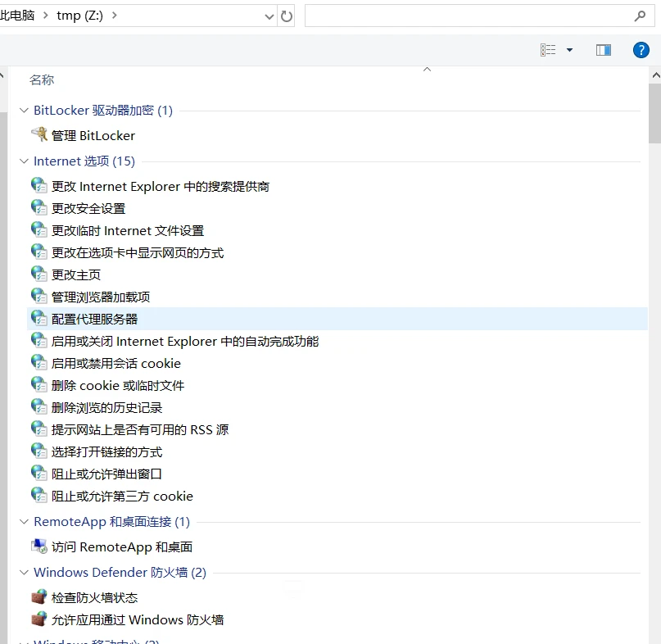Click icon beside 阻止或允许第三方 cookie
Image resolution: width=661 pixels, height=644 pixels.
coord(39,496)
